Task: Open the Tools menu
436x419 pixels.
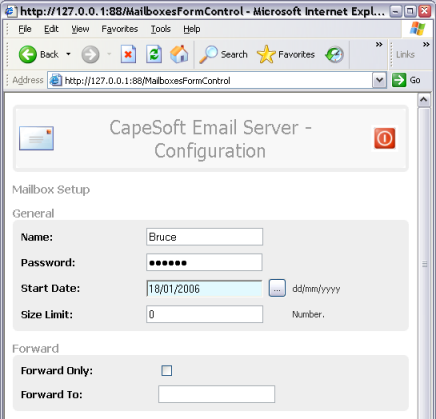Action: click(x=161, y=29)
